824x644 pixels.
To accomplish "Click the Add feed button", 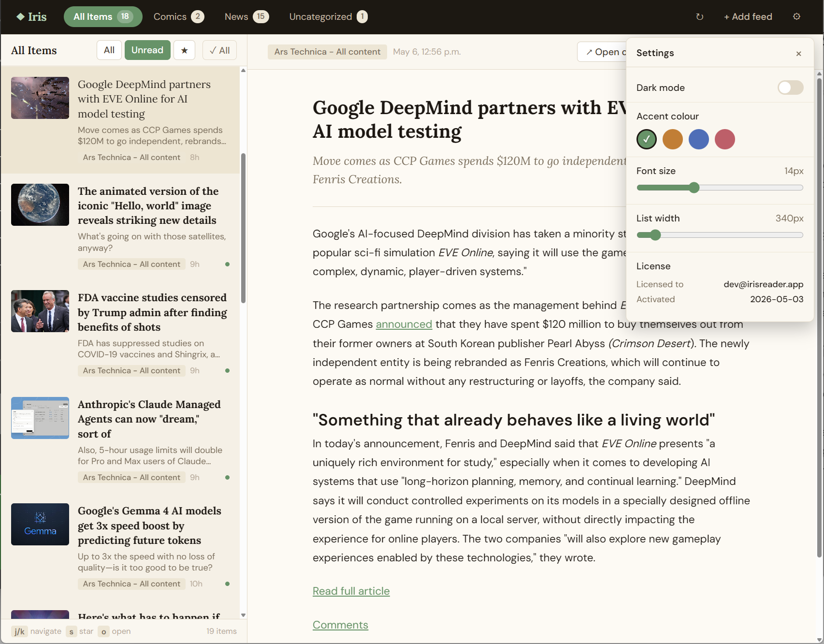I will click(748, 16).
